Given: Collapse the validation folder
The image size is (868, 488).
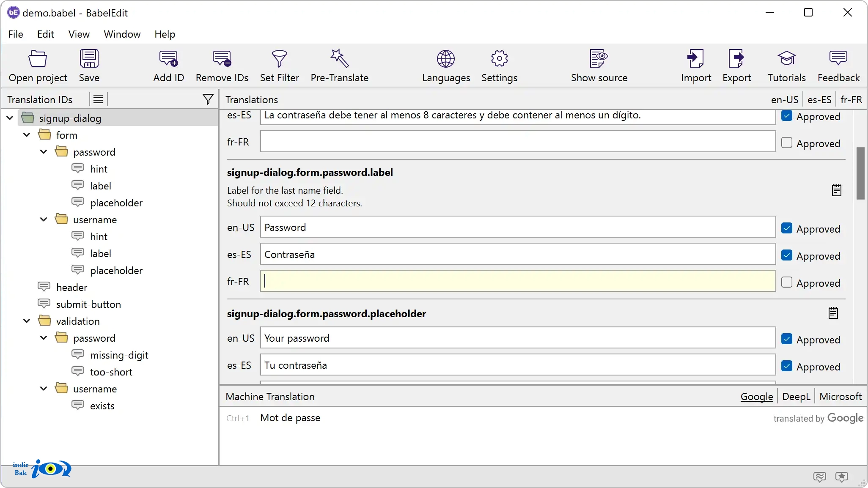Looking at the screenshot, I should [27, 321].
